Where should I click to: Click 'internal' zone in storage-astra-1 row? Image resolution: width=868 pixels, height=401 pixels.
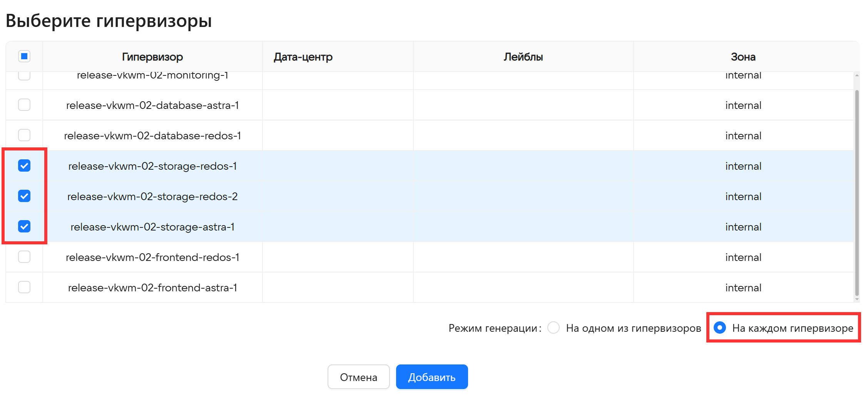click(x=743, y=227)
